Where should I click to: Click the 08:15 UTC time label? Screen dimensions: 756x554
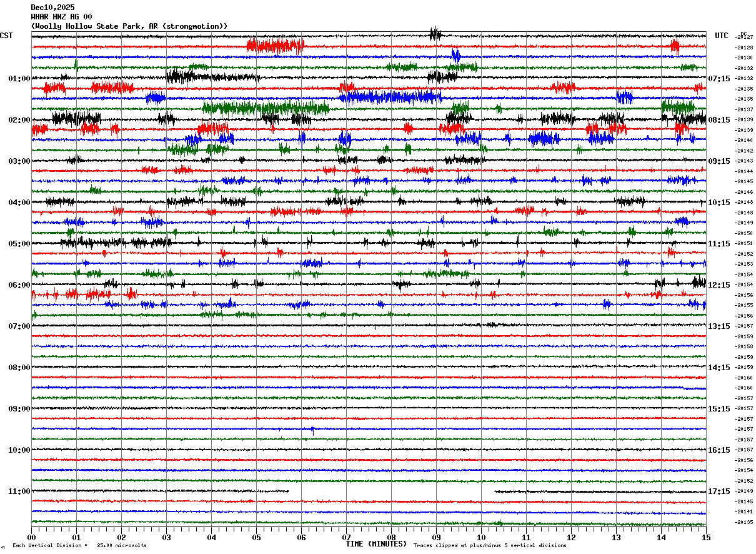click(719, 120)
